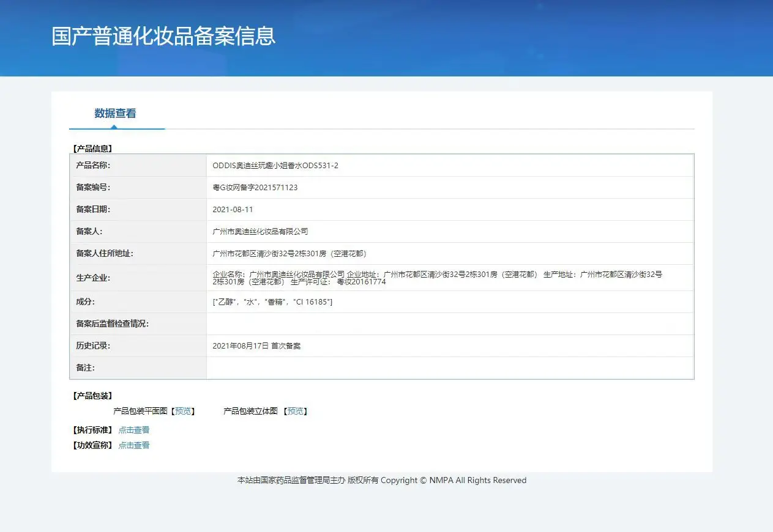Switch to the 数据查看 tab
Image resolution: width=773 pixels, height=532 pixels.
(115, 113)
